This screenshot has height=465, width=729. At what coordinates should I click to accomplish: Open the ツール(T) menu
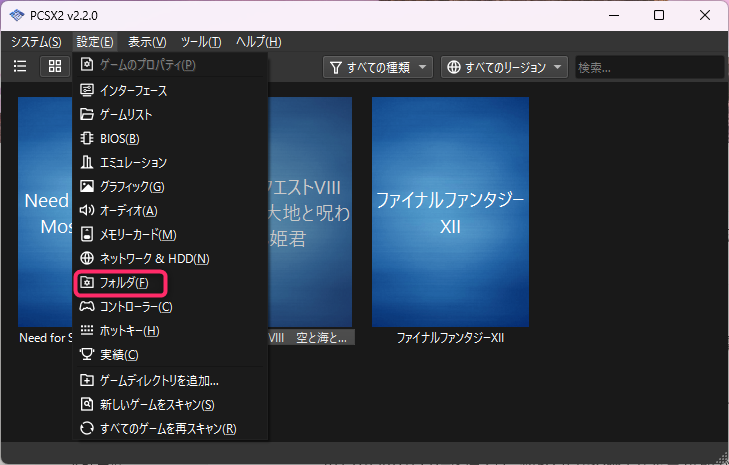point(201,42)
